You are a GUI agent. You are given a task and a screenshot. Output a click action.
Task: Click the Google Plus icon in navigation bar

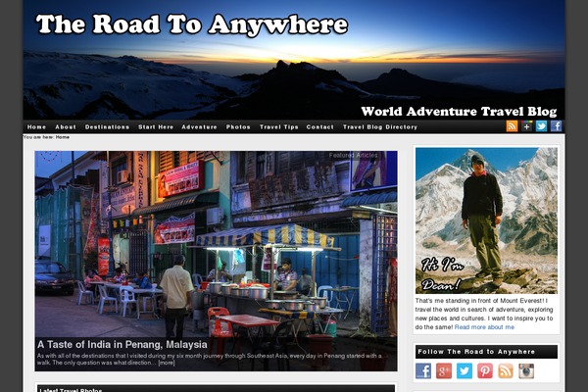pos(527,126)
